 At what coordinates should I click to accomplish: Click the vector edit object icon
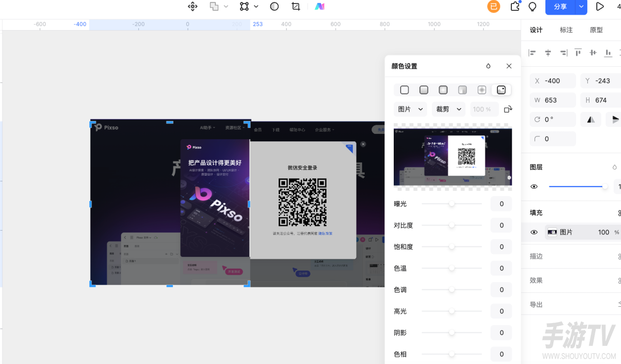pos(244,6)
